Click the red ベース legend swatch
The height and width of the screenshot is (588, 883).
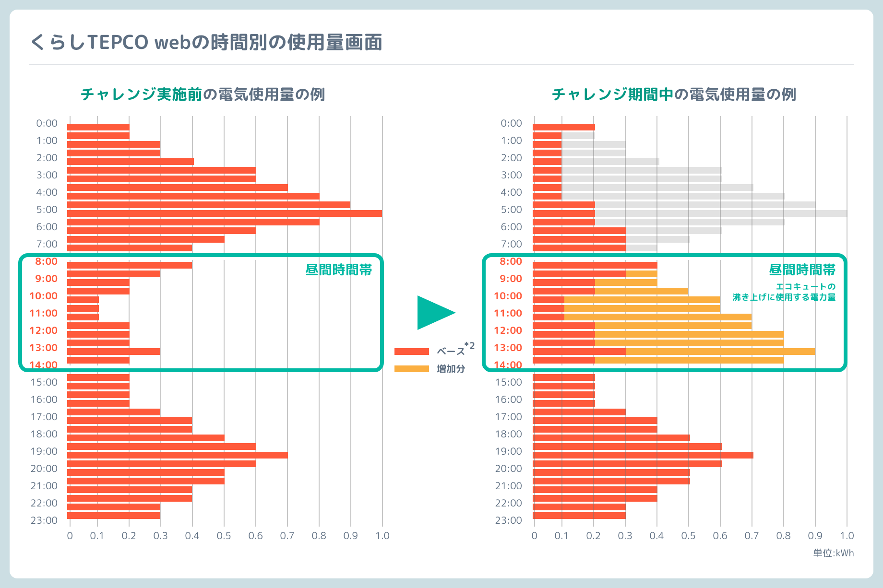pyautogui.click(x=412, y=351)
